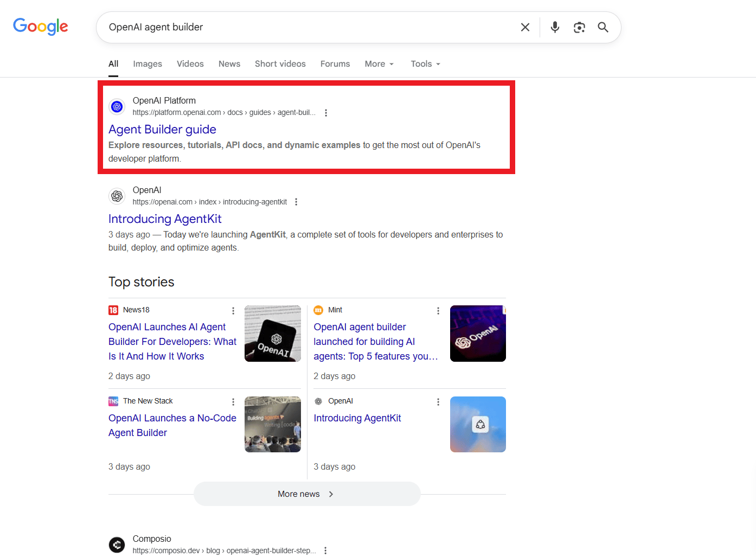Open the Agent Builder guide link

coord(162,130)
